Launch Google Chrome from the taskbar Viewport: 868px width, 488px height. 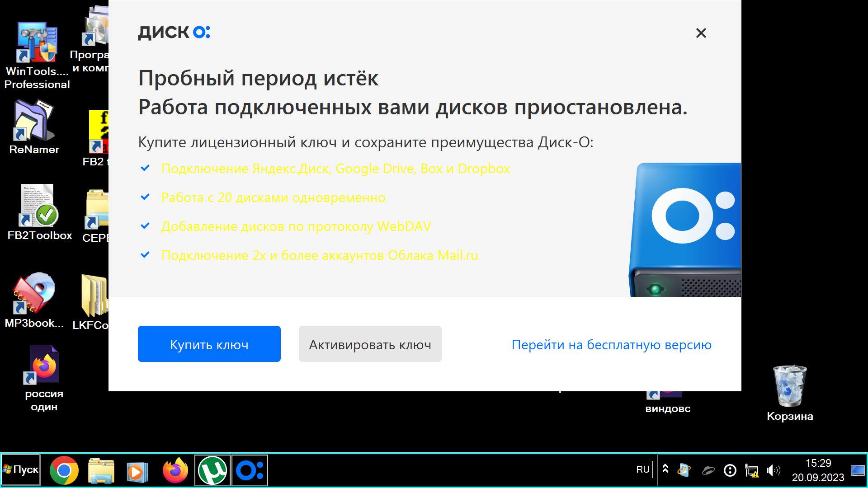[x=64, y=470]
